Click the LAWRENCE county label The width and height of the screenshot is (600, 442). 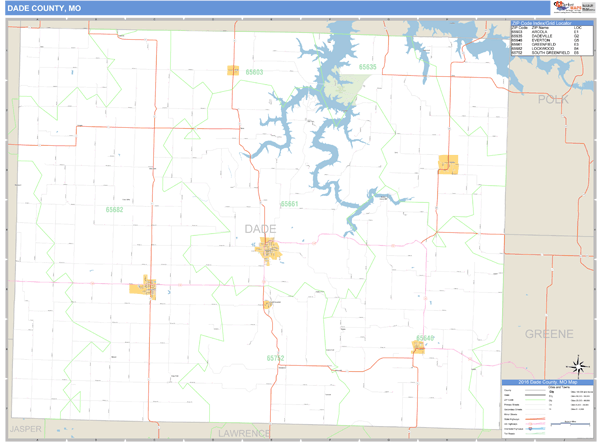click(244, 433)
